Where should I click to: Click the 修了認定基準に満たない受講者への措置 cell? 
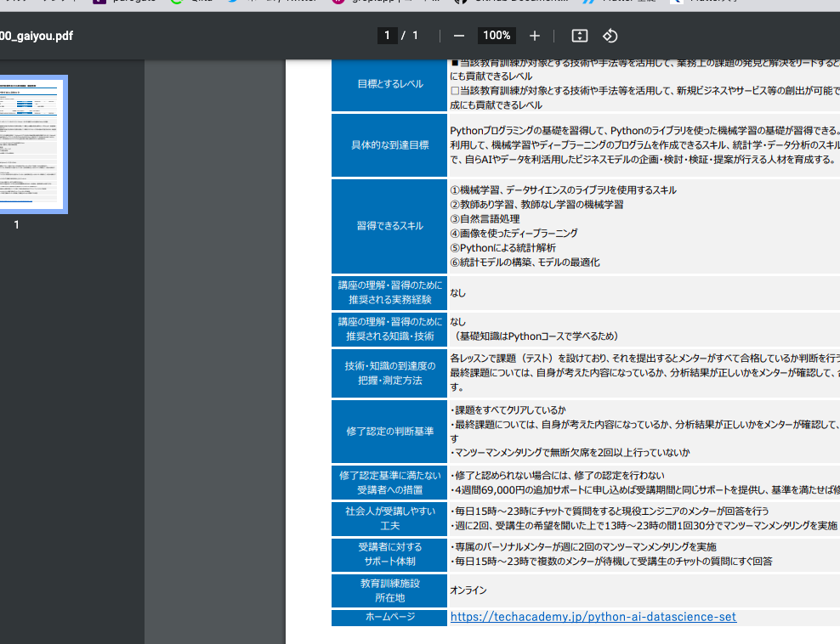coord(389,483)
